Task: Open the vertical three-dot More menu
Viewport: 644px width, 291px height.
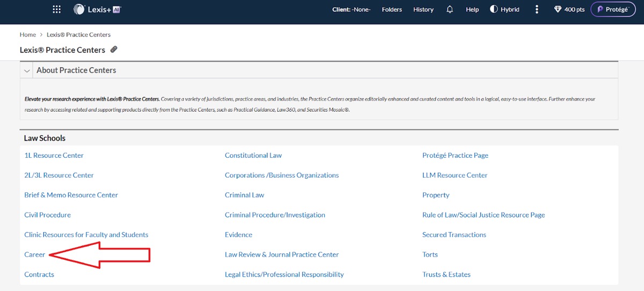Action: coord(537,9)
